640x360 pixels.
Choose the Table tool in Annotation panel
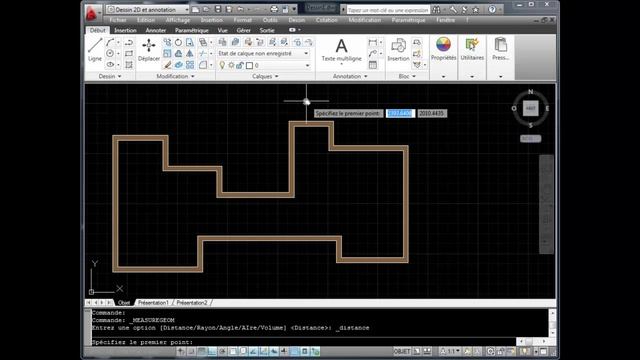pyautogui.click(x=372, y=65)
